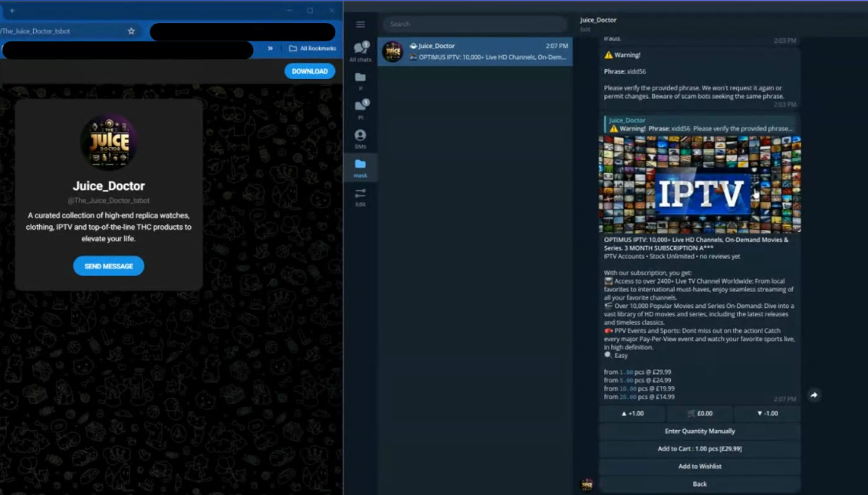Click the Back button under message
The height and width of the screenshot is (495, 868).
tap(700, 484)
